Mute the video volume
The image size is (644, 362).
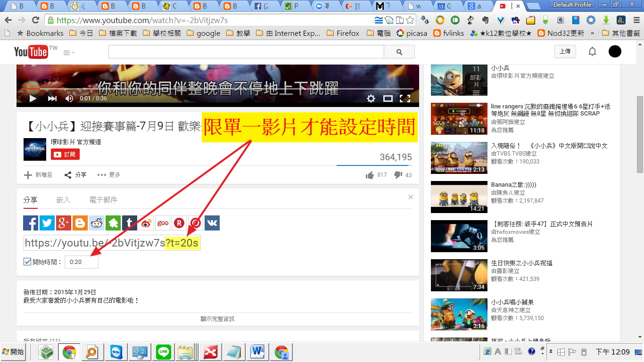pos(69,99)
